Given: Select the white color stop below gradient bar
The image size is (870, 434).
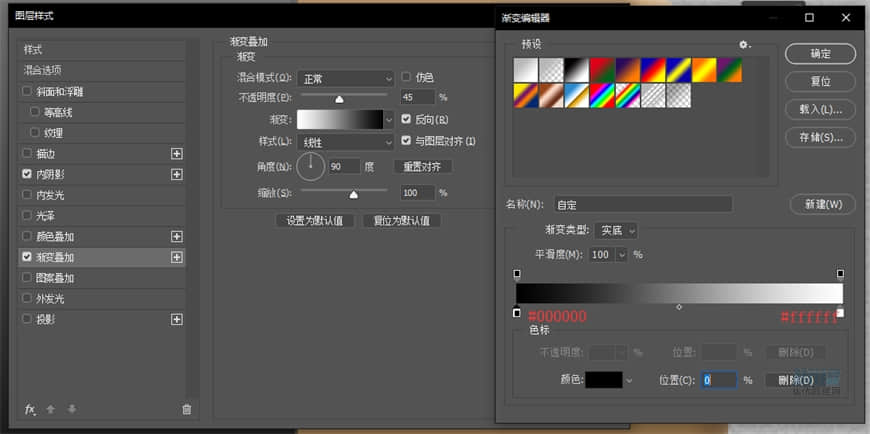Looking at the screenshot, I should click(840, 313).
